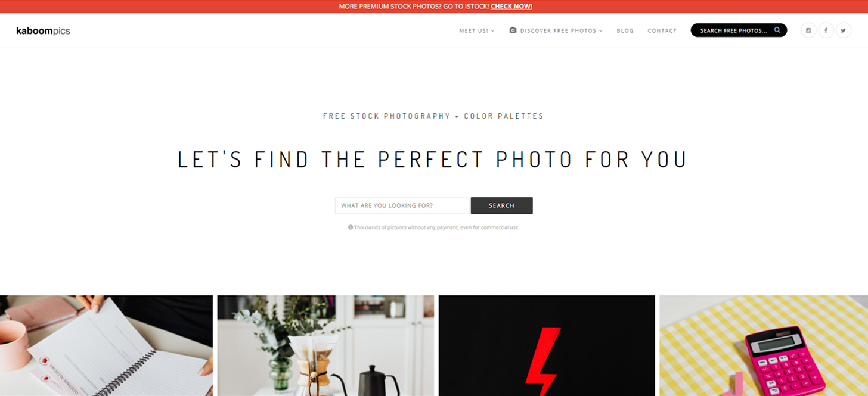Click the kaboompics logo
The image size is (868, 396).
(x=43, y=30)
